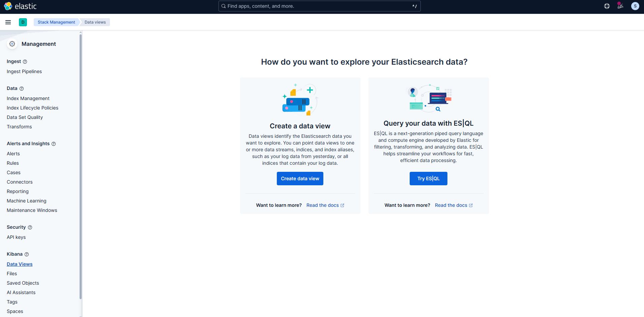Show help tooltip for Alerts and Insights

pos(54,144)
